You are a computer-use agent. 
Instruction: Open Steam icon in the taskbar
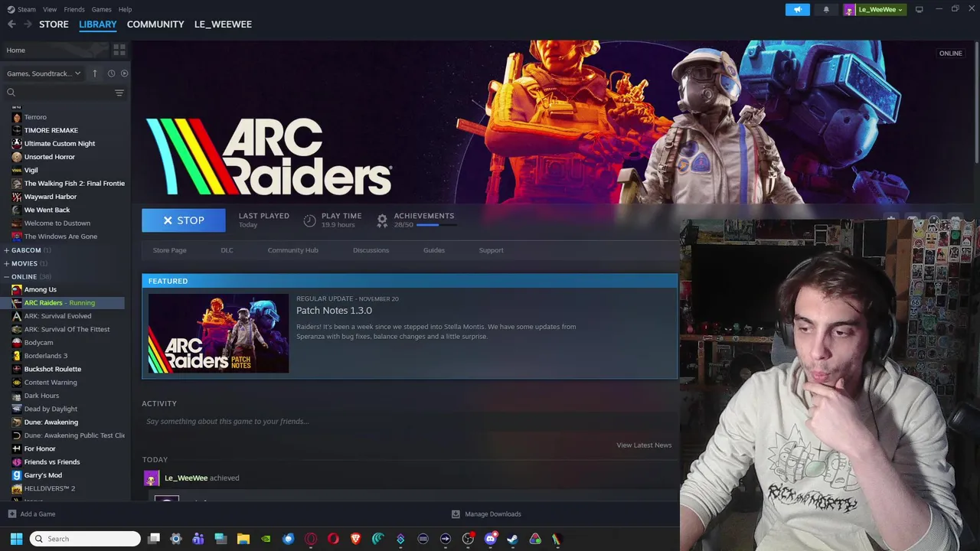pyautogui.click(x=512, y=539)
